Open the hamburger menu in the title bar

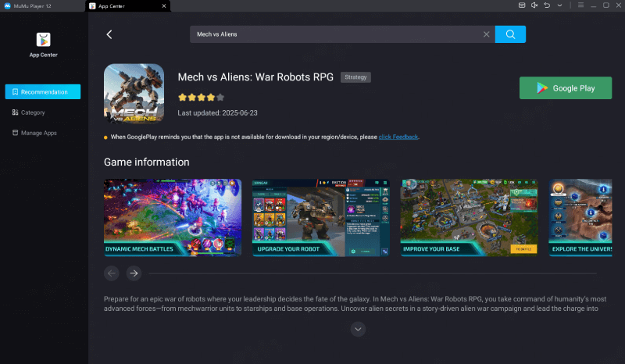580,5
